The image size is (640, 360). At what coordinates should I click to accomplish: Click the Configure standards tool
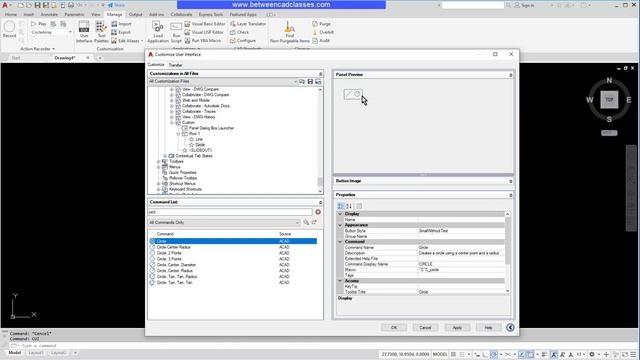pyautogui.click(x=243, y=41)
